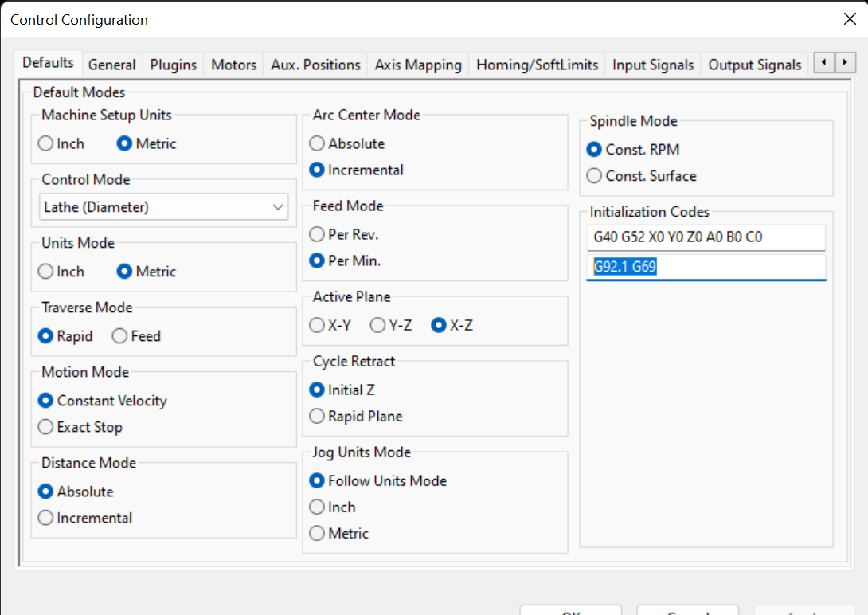
Task: Select the Y-Z active plane
Action: (378, 325)
